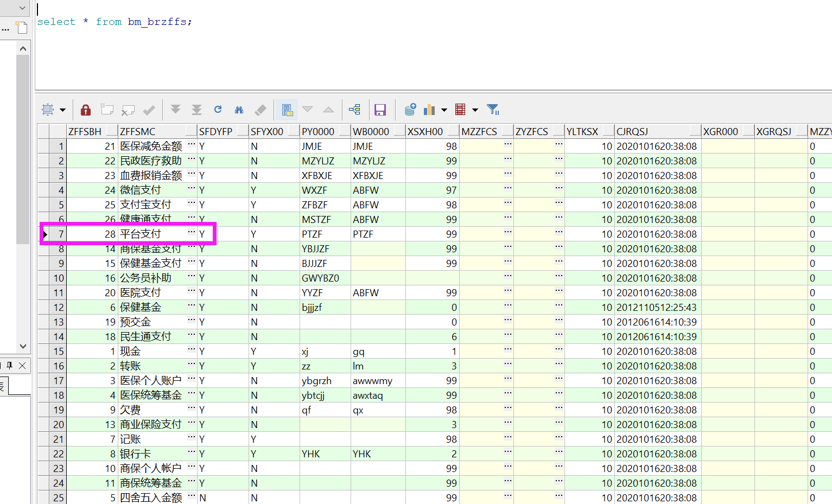
Task: Refresh query results with the circular arrow
Action: pyautogui.click(x=218, y=110)
